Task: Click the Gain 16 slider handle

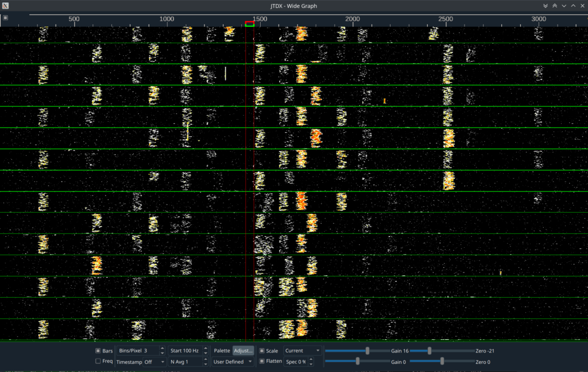Action: click(x=367, y=351)
